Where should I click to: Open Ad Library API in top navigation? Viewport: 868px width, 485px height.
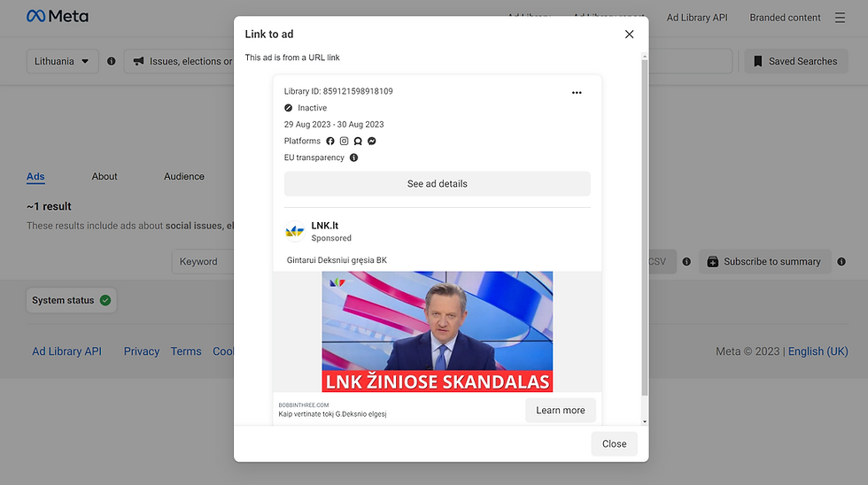[697, 18]
